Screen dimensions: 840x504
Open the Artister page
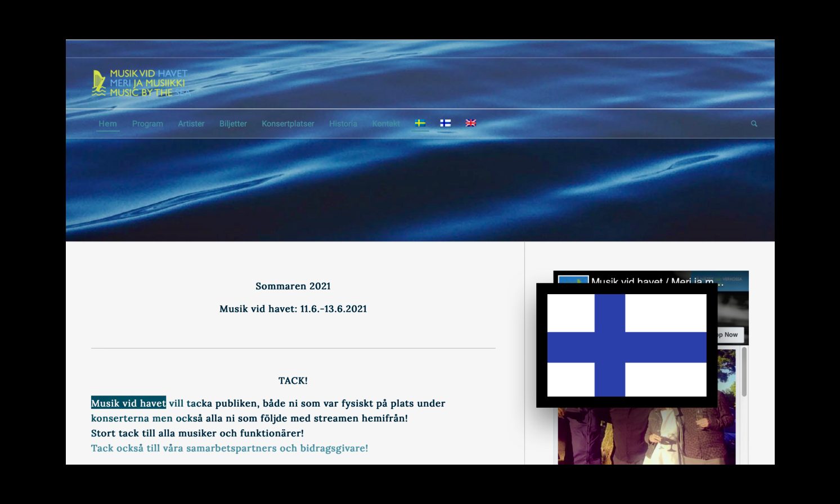191,124
